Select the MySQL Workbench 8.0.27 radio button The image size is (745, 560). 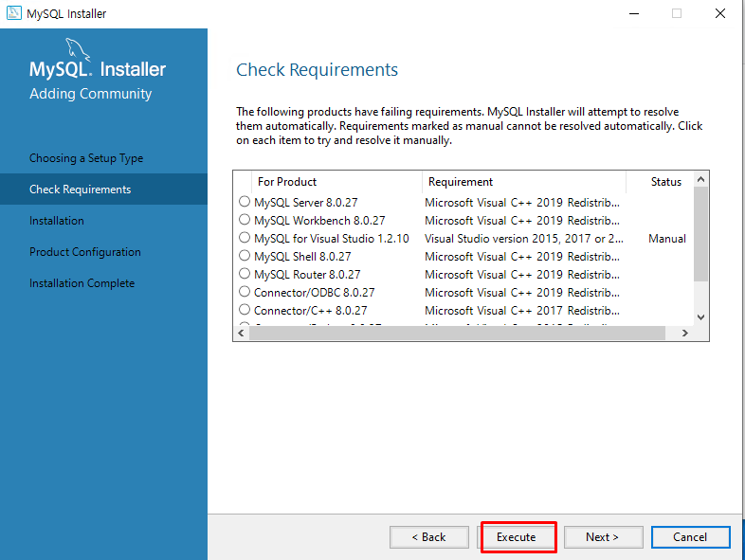tap(245, 220)
